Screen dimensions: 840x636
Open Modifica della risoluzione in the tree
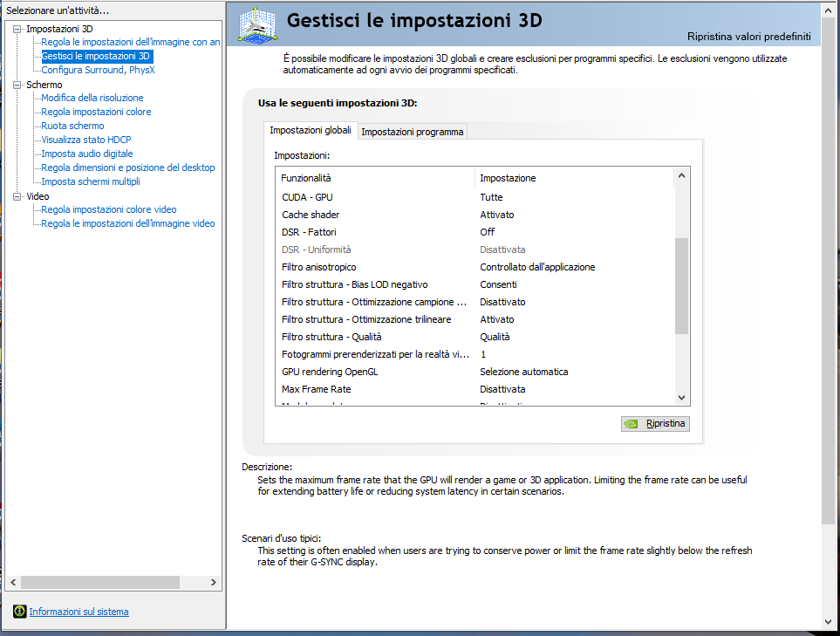(92, 98)
